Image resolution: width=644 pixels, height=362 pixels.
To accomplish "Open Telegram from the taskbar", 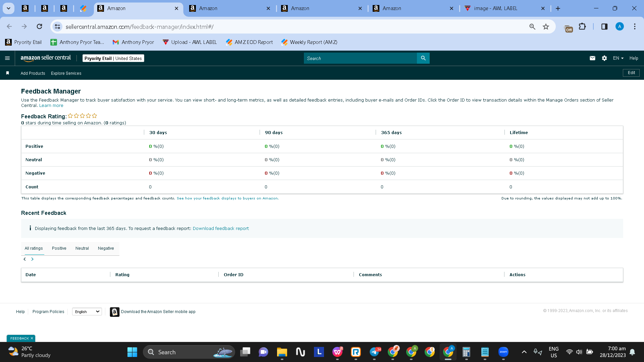I will tap(375, 352).
